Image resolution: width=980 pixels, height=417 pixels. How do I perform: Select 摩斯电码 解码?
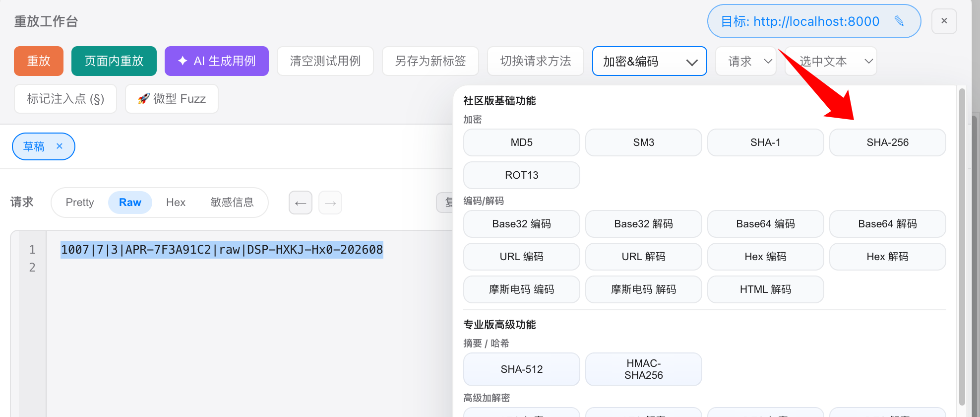click(x=644, y=289)
